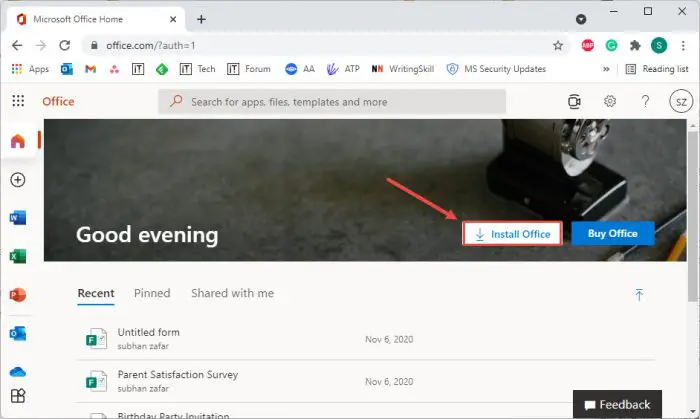
Task: Close the Microsoft Office Home tab
Action: click(173, 19)
